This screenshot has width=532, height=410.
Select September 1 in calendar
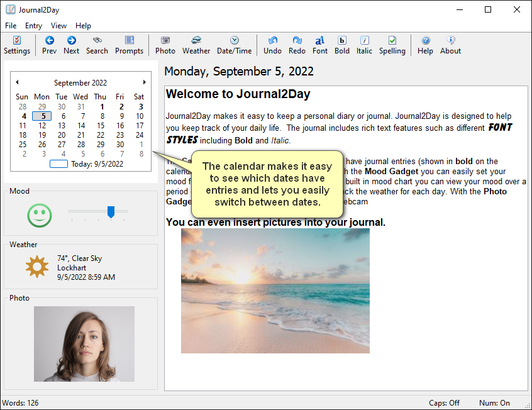[x=102, y=106]
